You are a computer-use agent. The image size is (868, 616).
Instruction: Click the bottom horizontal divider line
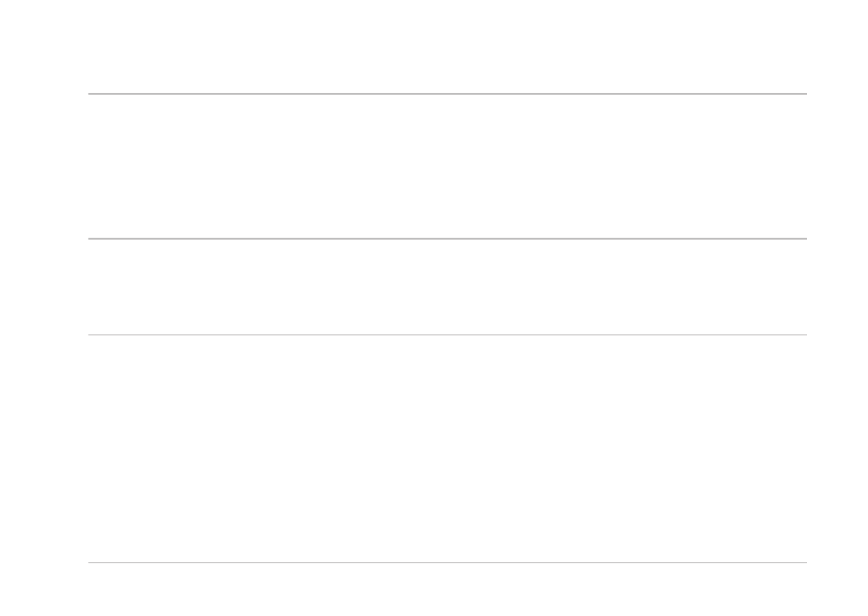tap(447, 563)
